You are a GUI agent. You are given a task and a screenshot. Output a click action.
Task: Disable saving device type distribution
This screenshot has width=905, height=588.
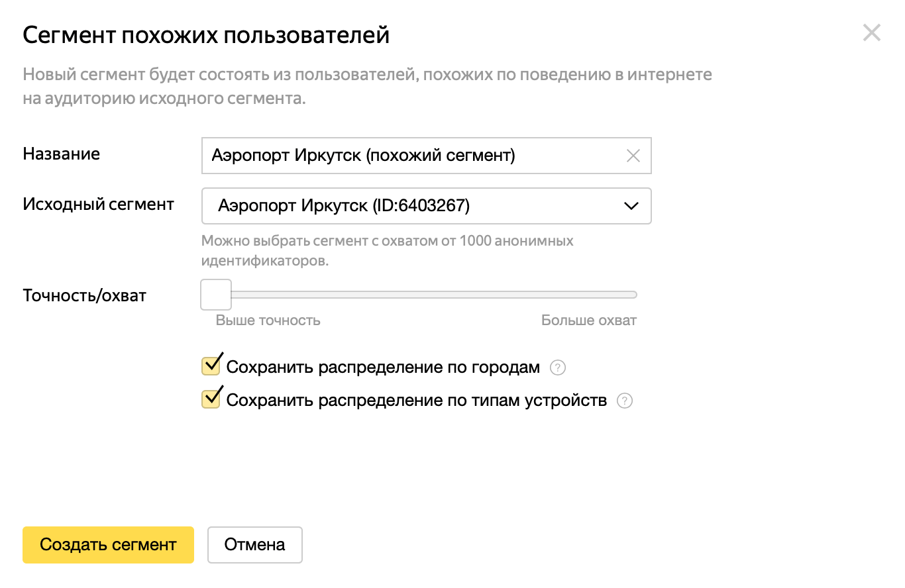[x=210, y=398]
